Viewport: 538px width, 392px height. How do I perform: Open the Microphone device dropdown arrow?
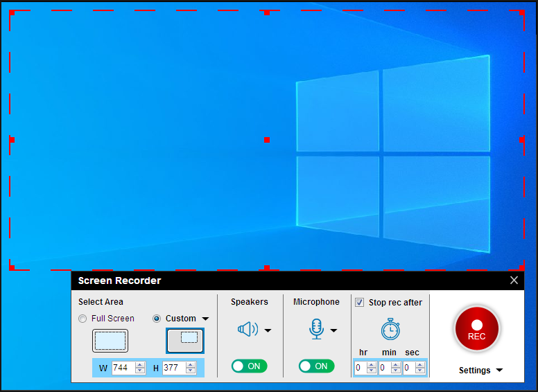334,330
